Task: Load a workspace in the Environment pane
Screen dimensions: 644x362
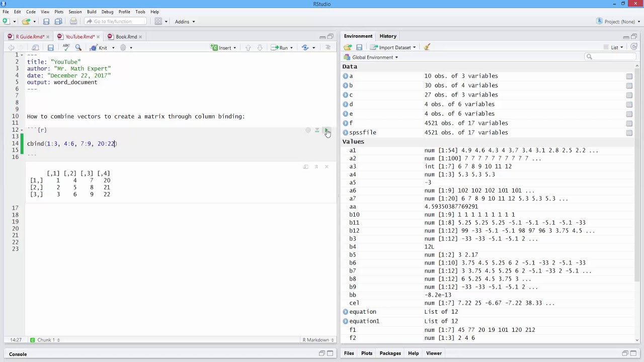Action: 348,47
